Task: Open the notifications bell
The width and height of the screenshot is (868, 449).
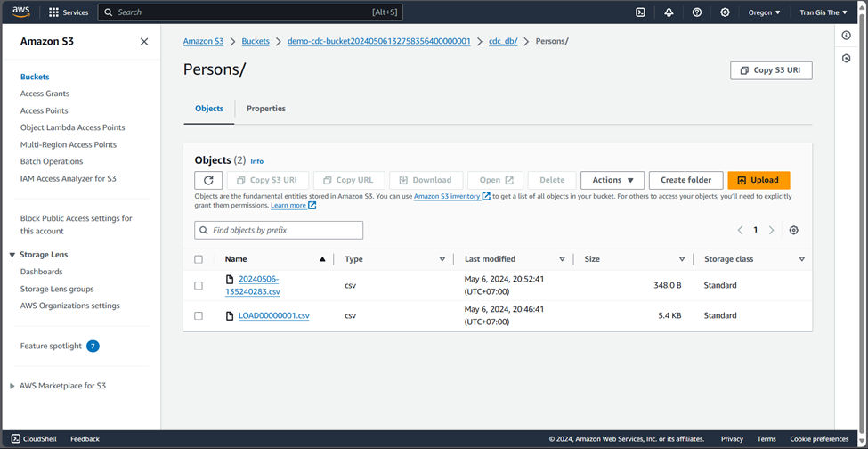Action: coord(669,12)
